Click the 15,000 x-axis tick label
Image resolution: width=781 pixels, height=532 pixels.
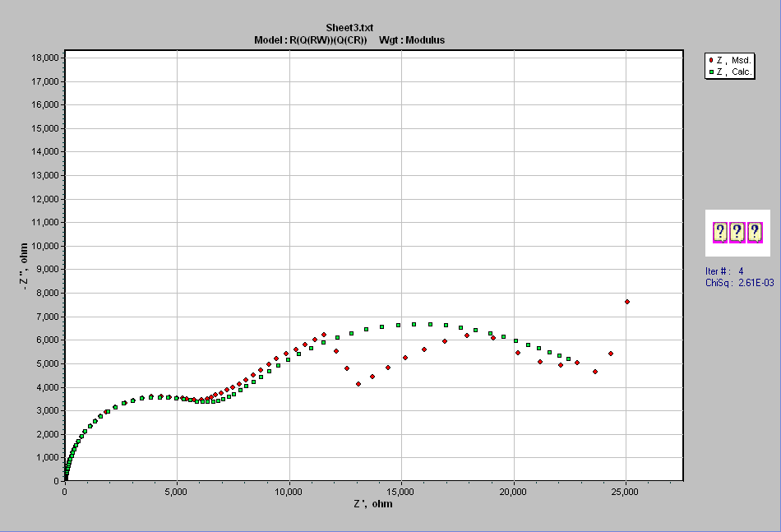[400, 493]
